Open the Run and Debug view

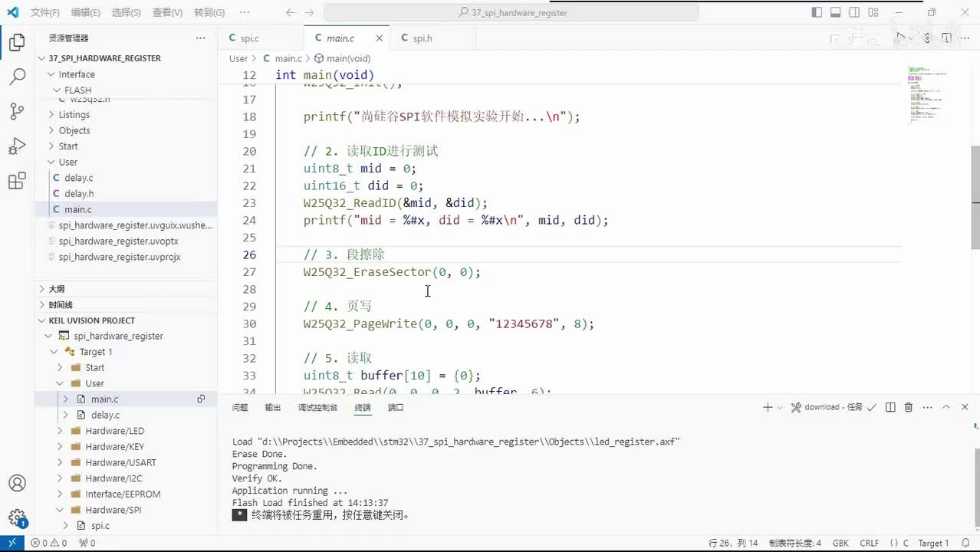[x=17, y=146]
